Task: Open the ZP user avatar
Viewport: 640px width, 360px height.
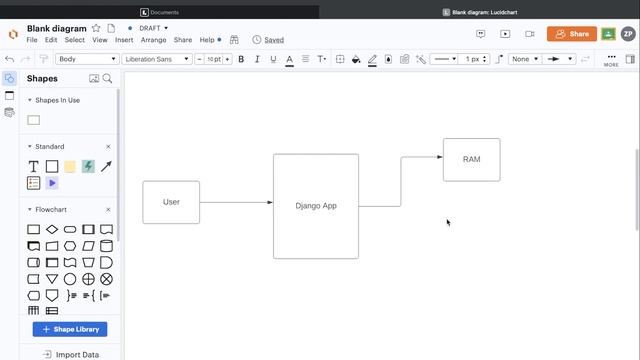Action: click(x=628, y=34)
